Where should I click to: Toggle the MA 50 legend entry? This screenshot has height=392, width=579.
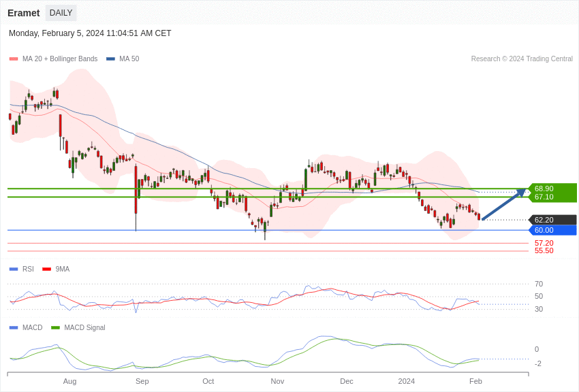123,59
